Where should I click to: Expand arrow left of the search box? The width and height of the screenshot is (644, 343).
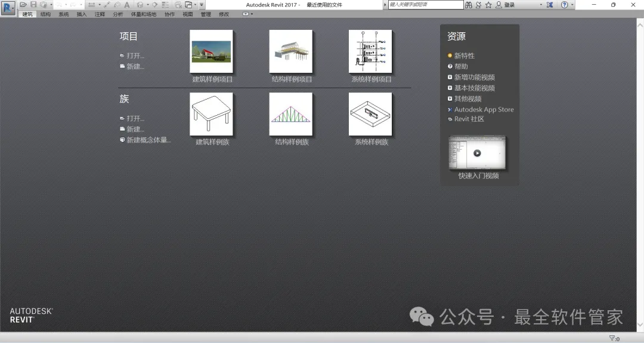click(385, 5)
